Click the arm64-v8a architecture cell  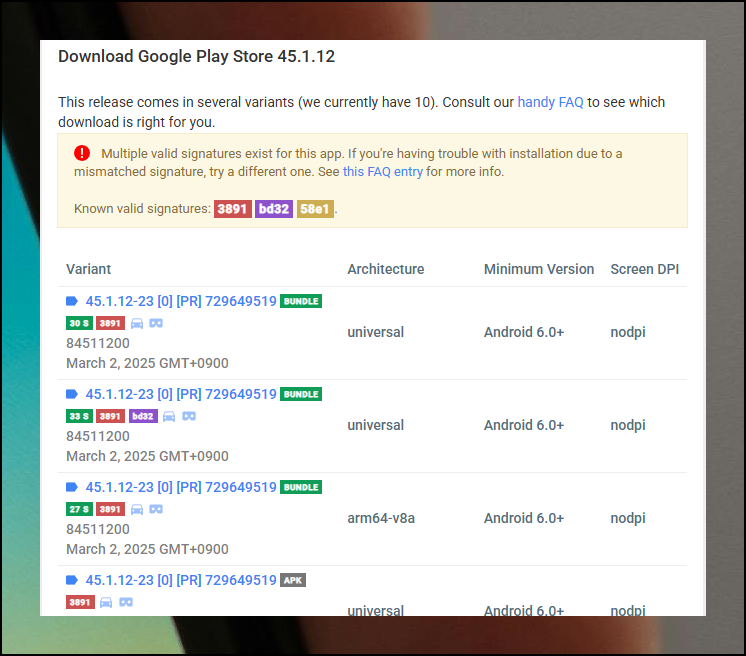click(x=381, y=518)
